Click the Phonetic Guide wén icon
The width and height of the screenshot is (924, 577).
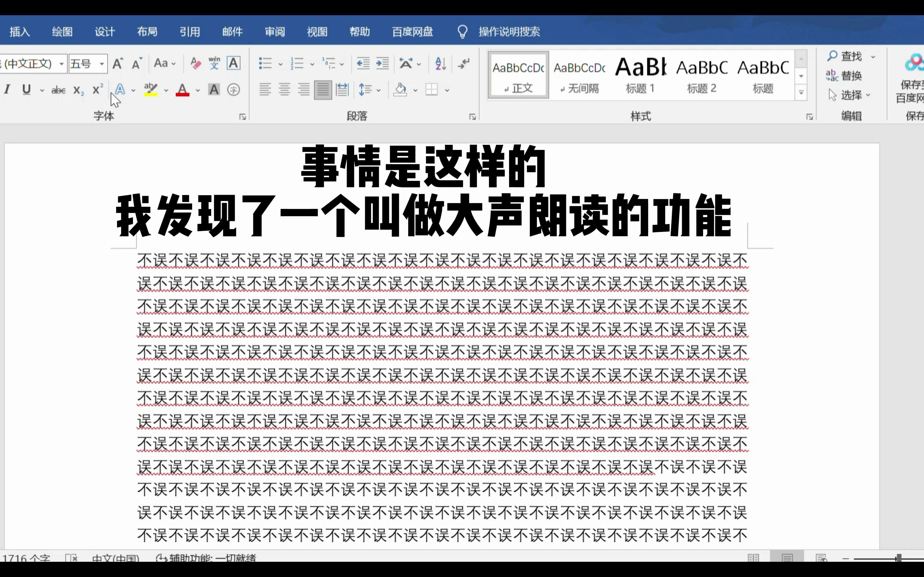click(x=214, y=63)
